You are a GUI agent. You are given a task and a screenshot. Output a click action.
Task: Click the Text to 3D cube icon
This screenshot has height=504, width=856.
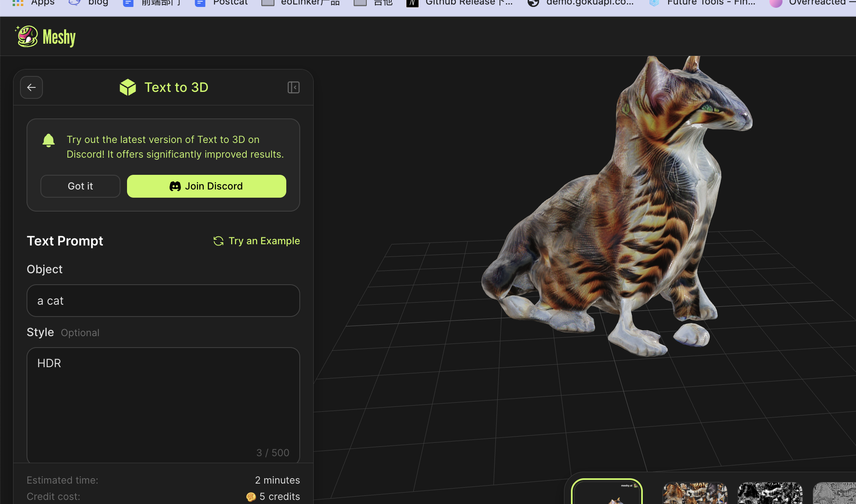tap(128, 87)
